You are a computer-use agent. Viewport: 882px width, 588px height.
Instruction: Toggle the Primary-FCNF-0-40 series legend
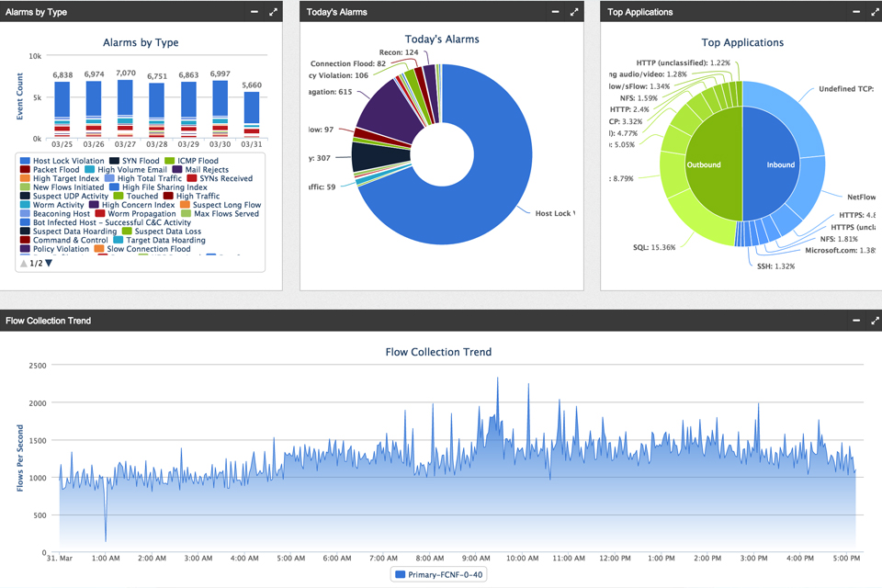pyautogui.click(x=439, y=573)
